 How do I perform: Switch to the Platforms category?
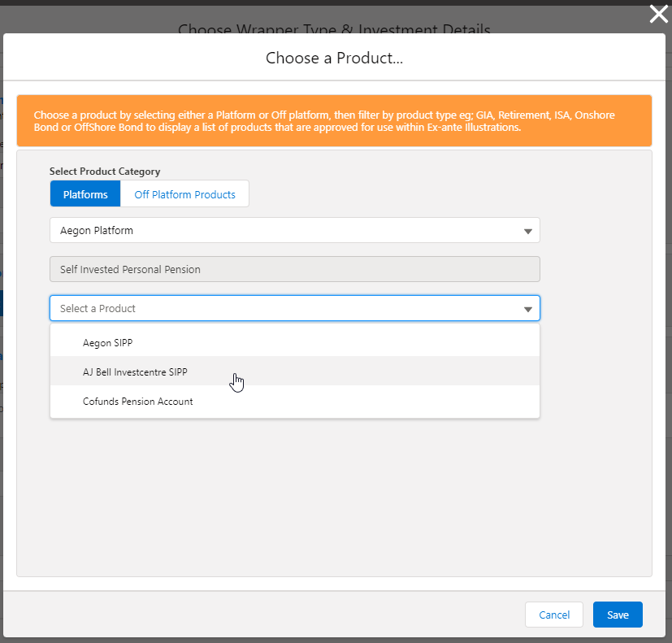[85, 194]
